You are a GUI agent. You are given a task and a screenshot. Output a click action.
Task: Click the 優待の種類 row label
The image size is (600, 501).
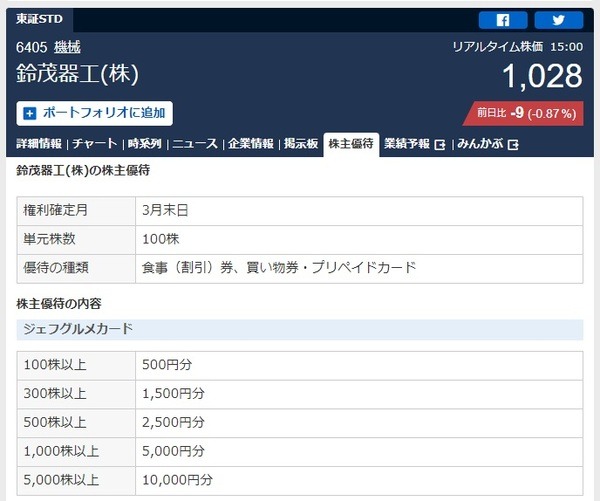(76, 269)
